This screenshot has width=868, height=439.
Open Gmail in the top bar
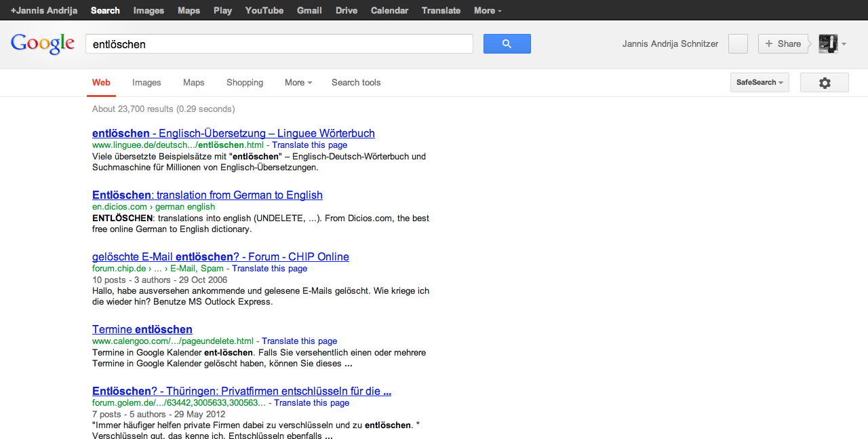309,10
